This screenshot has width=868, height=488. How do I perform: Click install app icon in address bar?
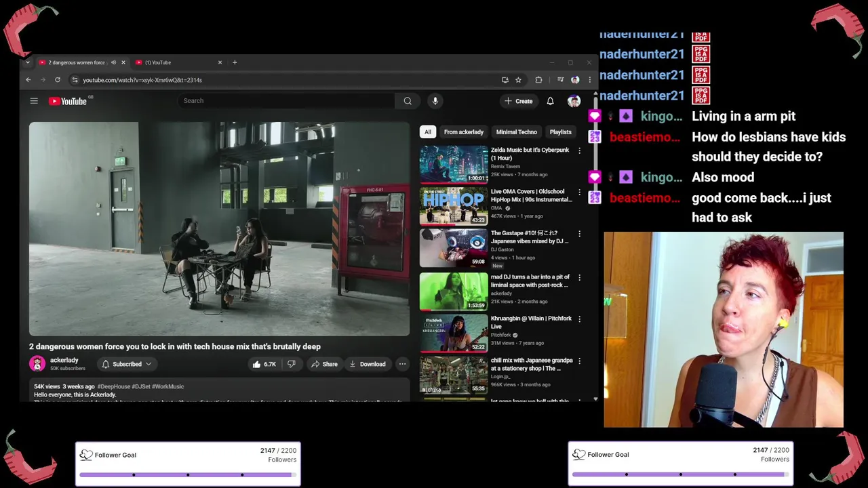point(505,80)
